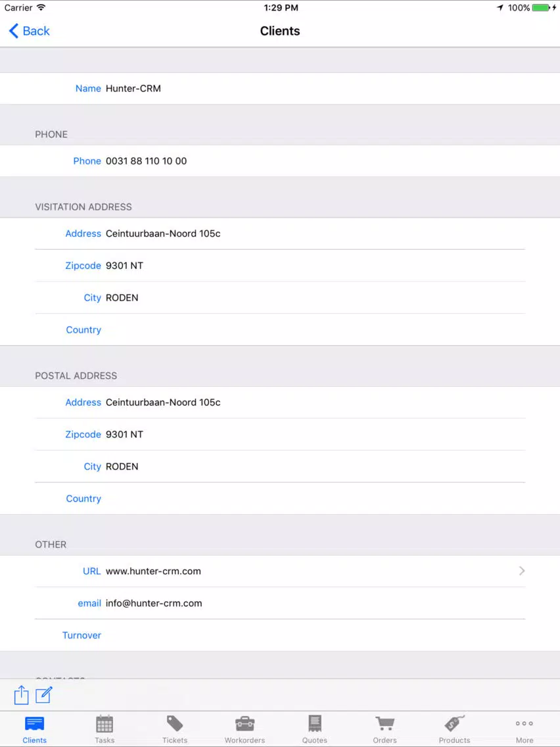560x747 pixels.
Task: Tap the Turnover label
Action: pyautogui.click(x=82, y=635)
